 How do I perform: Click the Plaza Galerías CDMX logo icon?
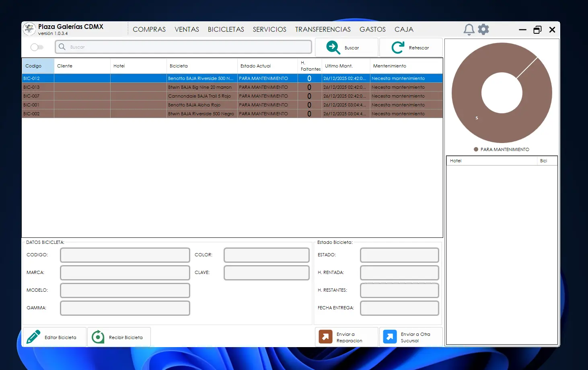pos(29,29)
